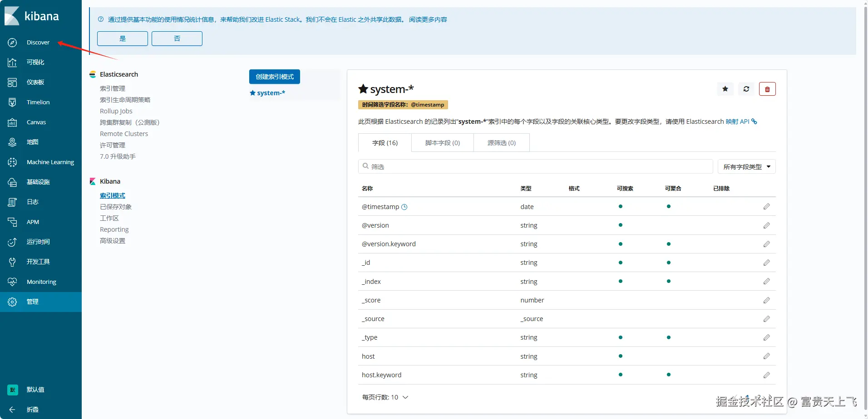Set system-* as default index with star button

click(725, 89)
